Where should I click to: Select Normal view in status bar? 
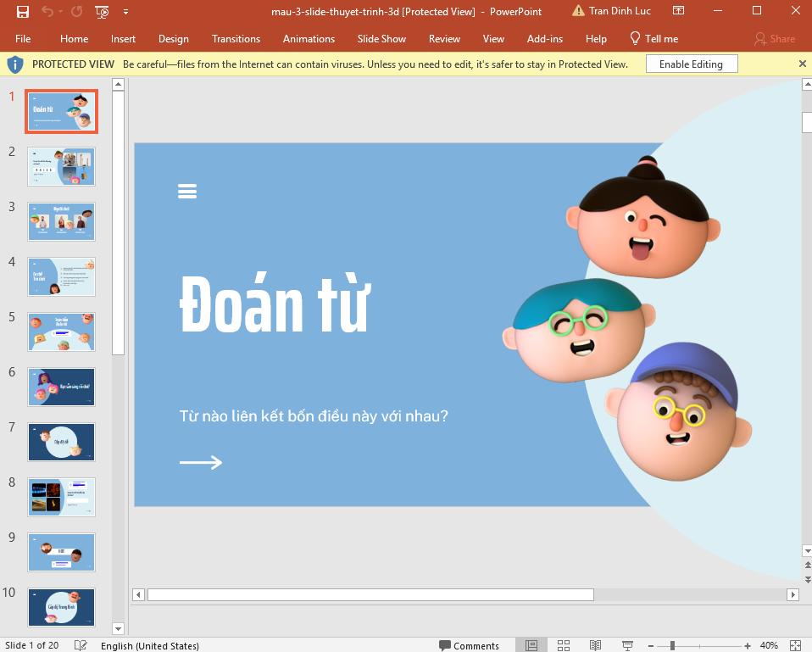[x=531, y=645]
